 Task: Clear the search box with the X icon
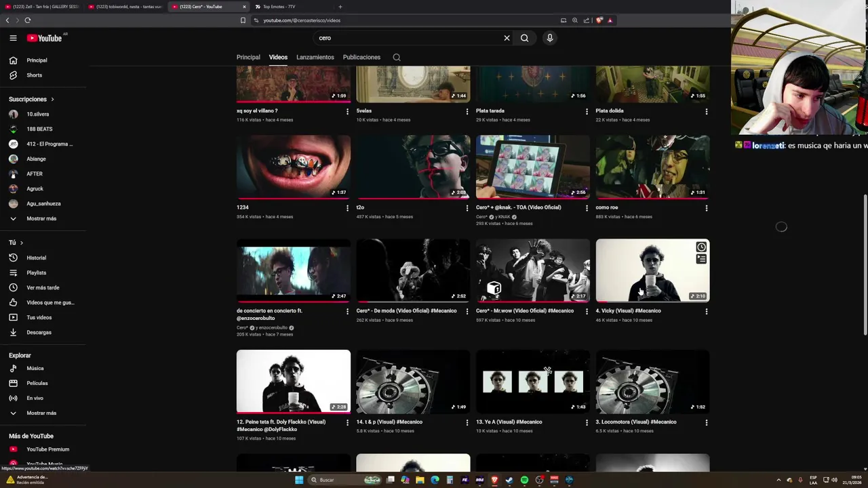click(507, 38)
